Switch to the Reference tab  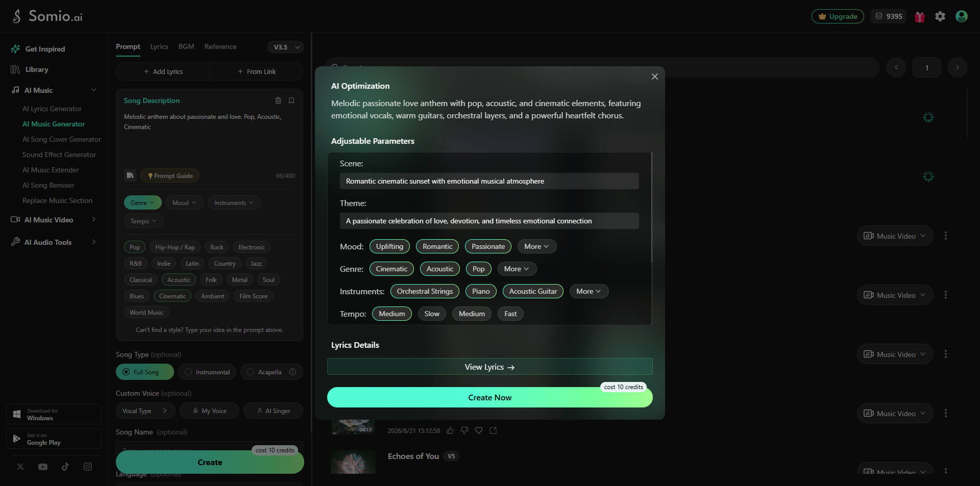click(x=220, y=46)
